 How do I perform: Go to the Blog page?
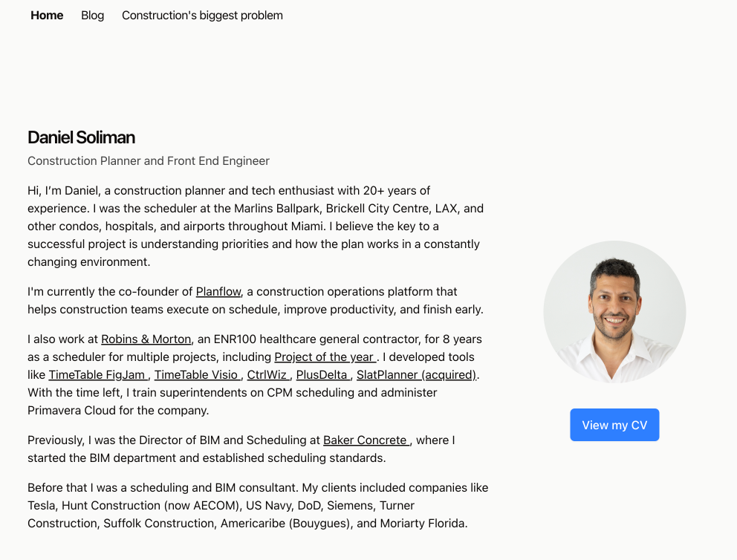93,16
